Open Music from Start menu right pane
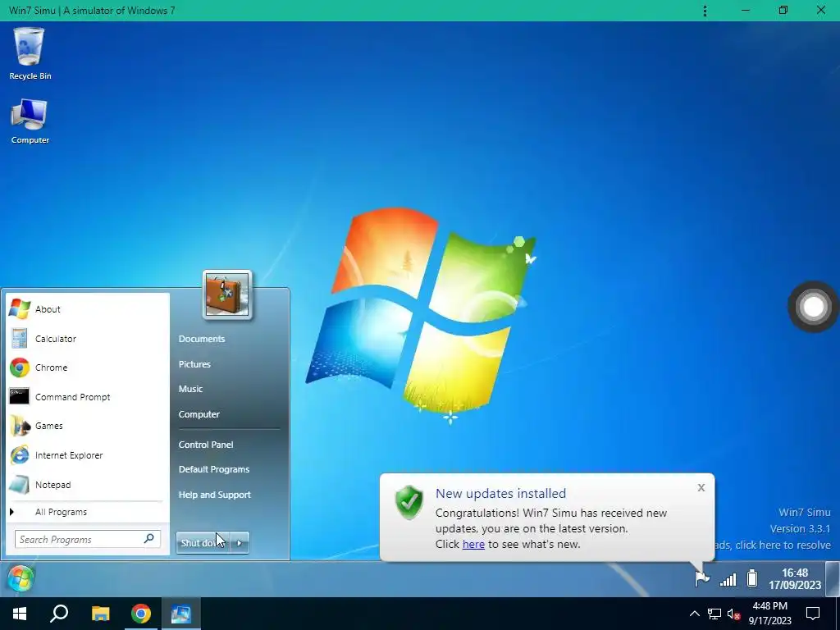 [190, 389]
